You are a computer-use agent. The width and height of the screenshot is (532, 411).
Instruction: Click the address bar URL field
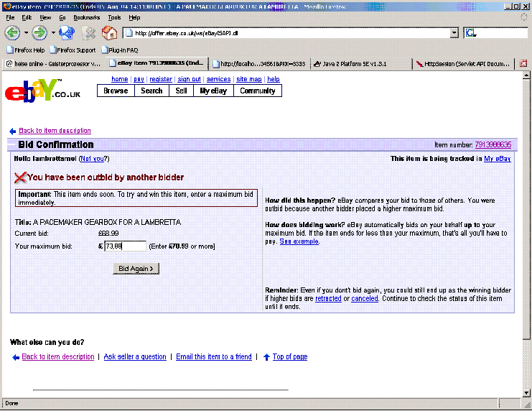291,33
